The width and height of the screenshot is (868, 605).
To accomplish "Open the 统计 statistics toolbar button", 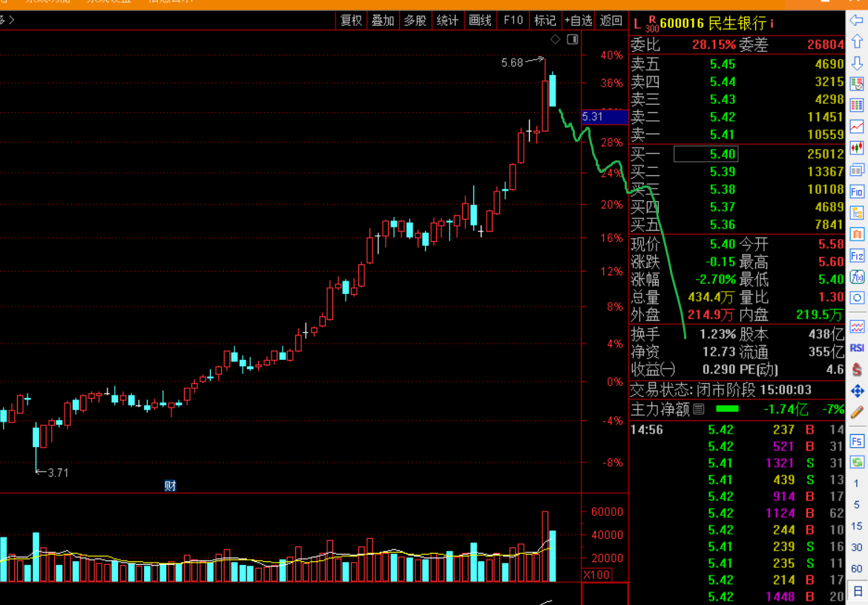I will click(x=447, y=21).
